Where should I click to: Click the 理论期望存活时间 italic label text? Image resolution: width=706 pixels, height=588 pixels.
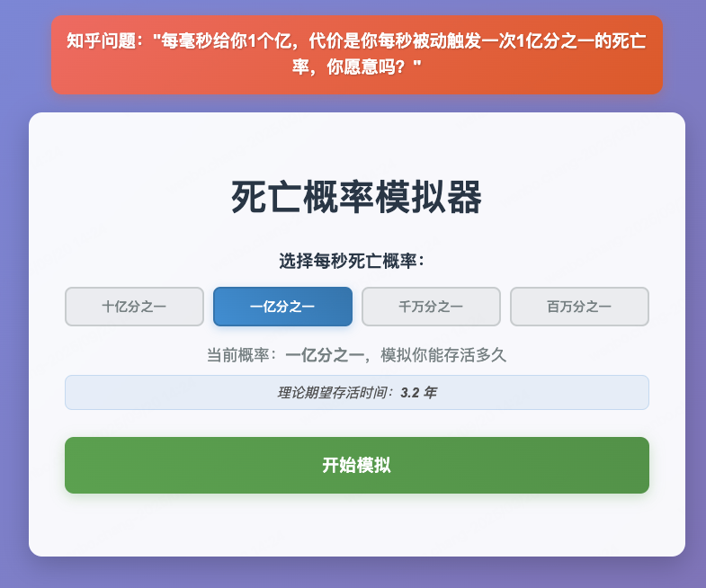(333, 393)
